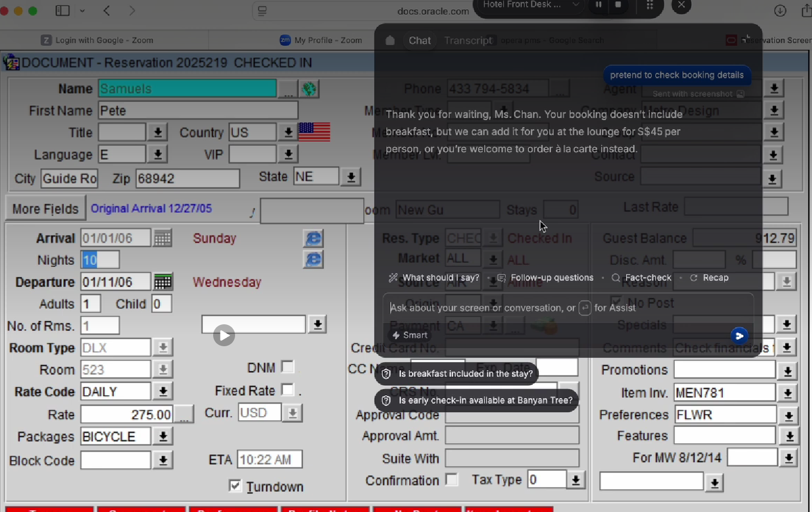812x512 pixels.
Task: Check the Fixed Rate checkbox
Action: pyautogui.click(x=288, y=390)
